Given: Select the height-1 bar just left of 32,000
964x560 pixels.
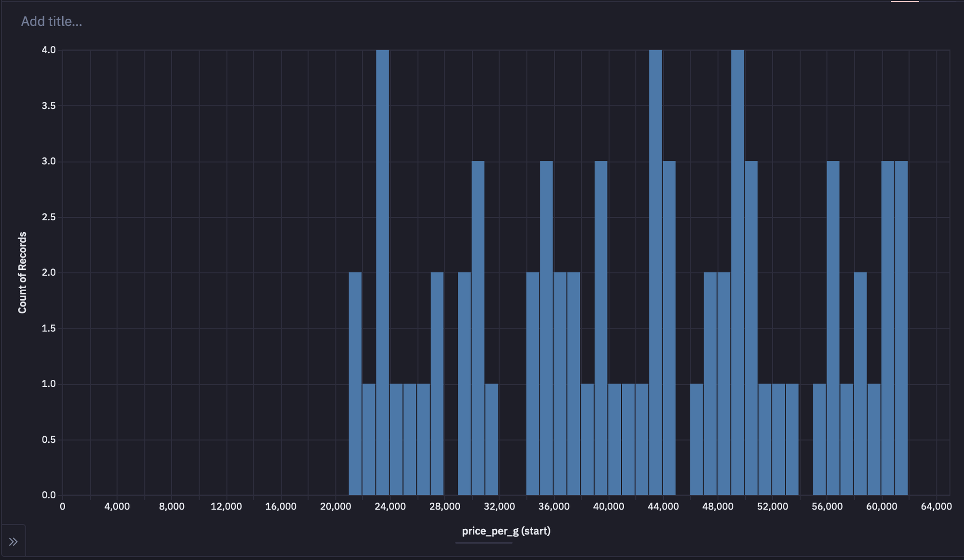Looking at the screenshot, I should [492, 439].
